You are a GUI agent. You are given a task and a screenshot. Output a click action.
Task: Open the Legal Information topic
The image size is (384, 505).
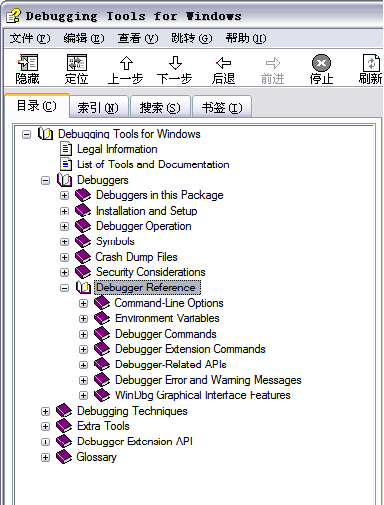point(117,149)
